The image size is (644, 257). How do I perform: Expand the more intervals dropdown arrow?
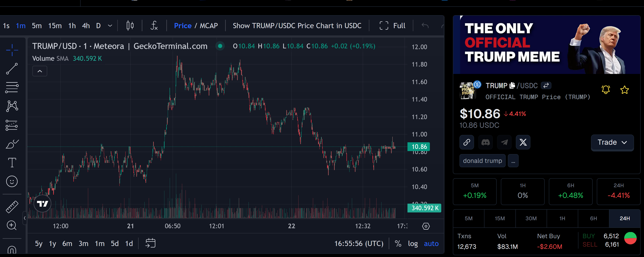click(110, 26)
